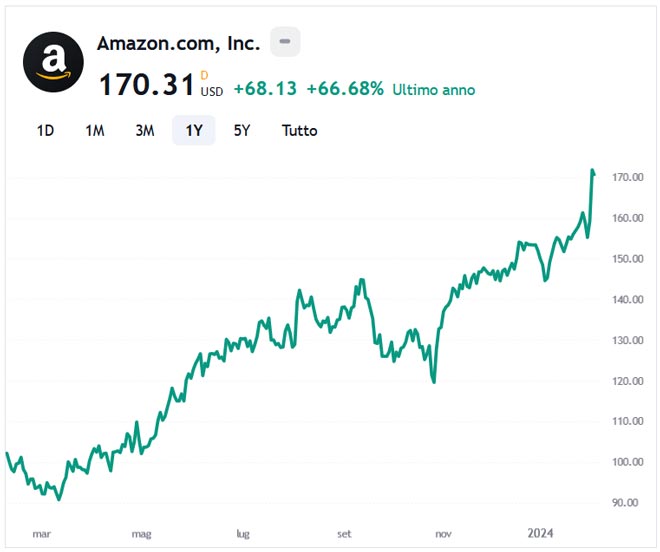The width and height of the screenshot is (660, 552).
Task: Choose the 3M chart range
Action: point(144,130)
